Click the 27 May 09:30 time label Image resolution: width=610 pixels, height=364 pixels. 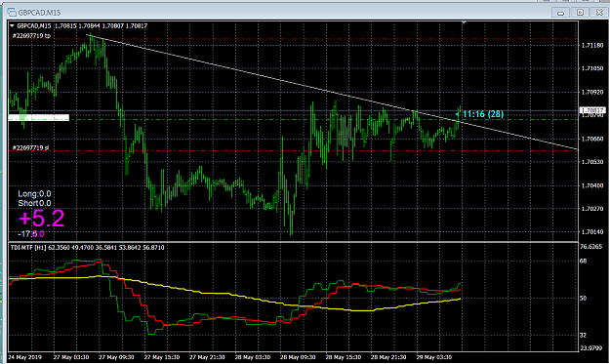coord(116,357)
